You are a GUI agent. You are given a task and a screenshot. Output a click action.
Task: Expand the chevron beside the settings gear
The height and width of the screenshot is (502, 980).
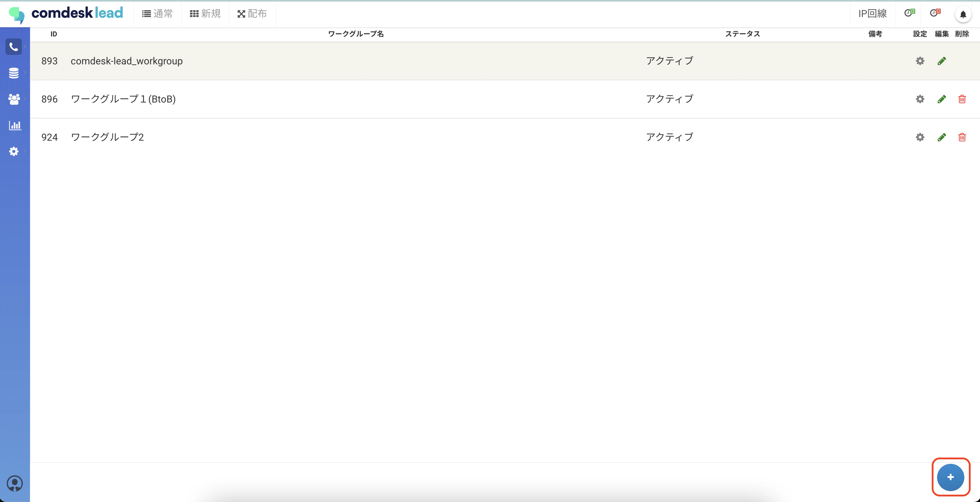pyautogui.click(x=25, y=151)
